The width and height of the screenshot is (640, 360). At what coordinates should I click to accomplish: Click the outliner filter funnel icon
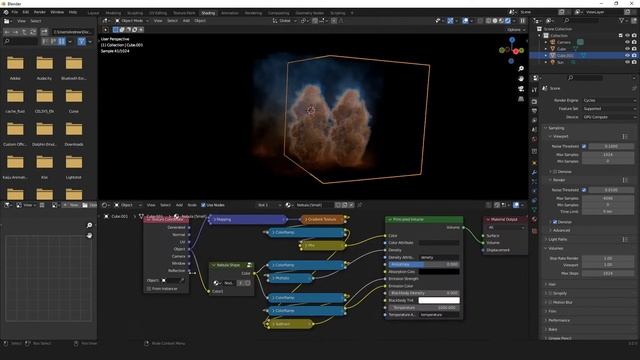[x=621, y=20]
